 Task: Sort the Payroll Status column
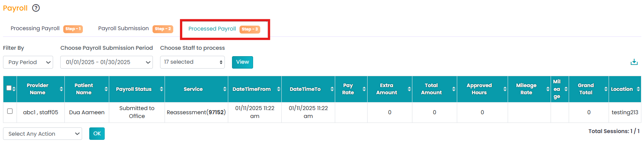coord(161,89)
